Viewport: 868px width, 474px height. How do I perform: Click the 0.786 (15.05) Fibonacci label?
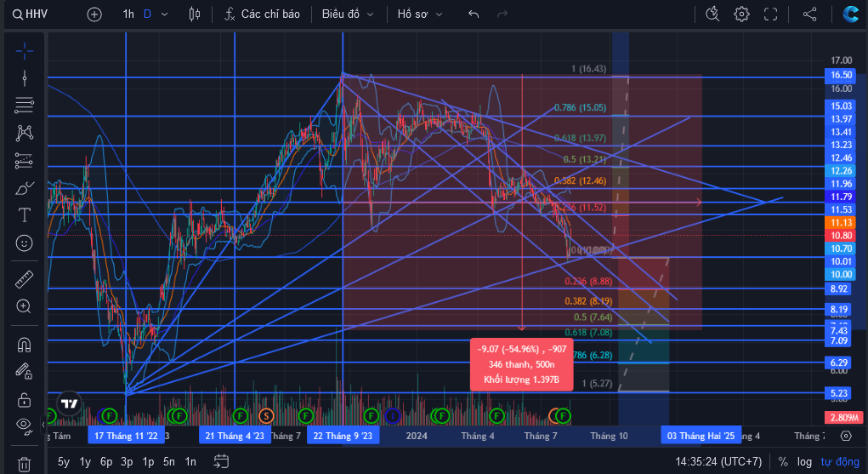coord(580,107)
